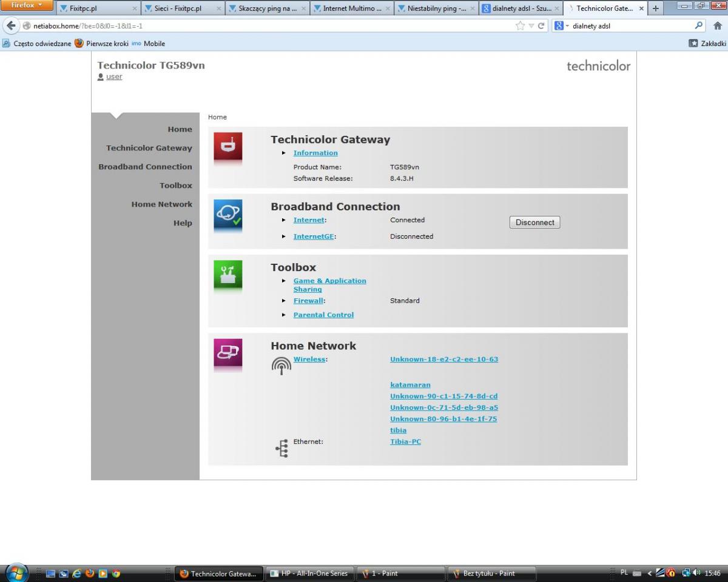Click the user silhouette icon beside user link
The image size is (728, 582).
tap(101, 77)
